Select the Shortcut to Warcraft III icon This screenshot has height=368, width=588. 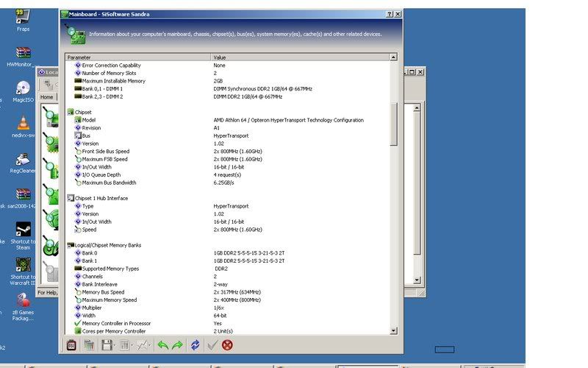point(23,271)
